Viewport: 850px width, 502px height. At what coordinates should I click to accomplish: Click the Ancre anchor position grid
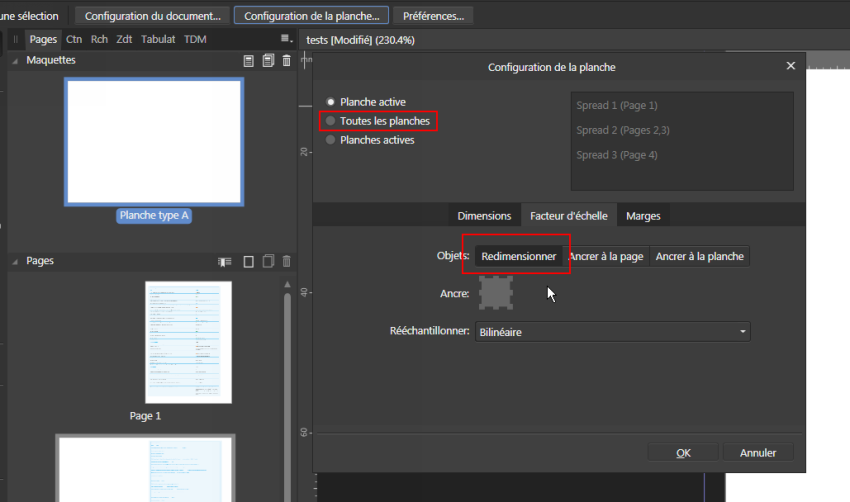(x=497, y=293)
